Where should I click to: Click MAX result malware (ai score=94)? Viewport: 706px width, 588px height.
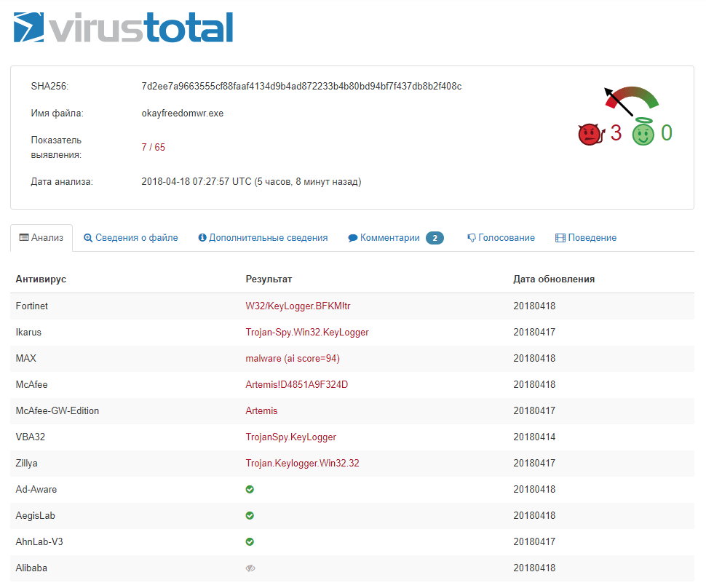[293, 358]
